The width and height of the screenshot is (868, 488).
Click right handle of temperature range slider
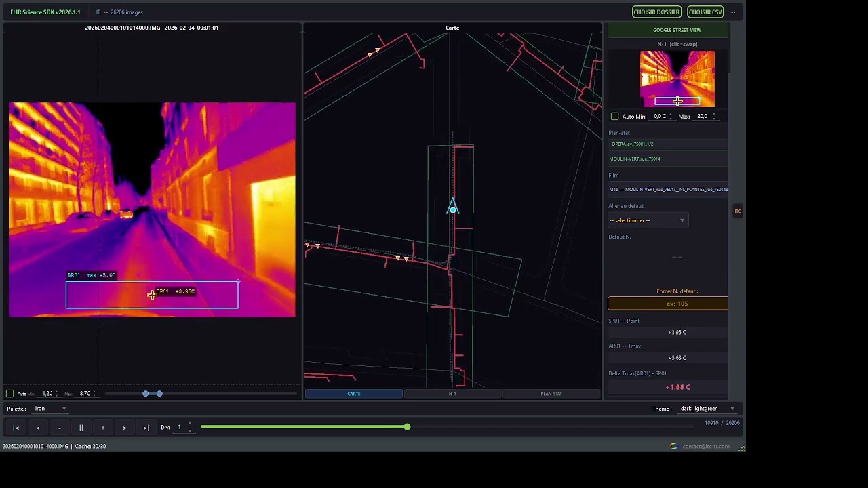159,394
